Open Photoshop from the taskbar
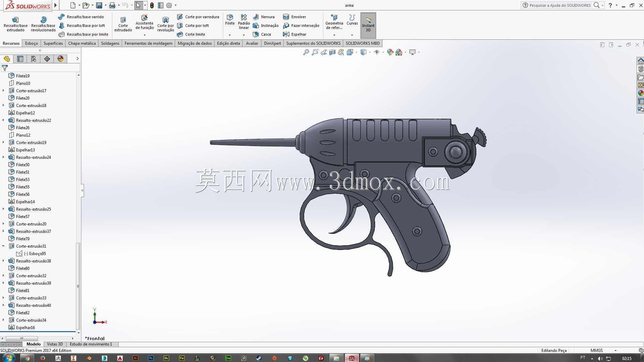Viewport: 644px width, 362px height. (151, 358)
